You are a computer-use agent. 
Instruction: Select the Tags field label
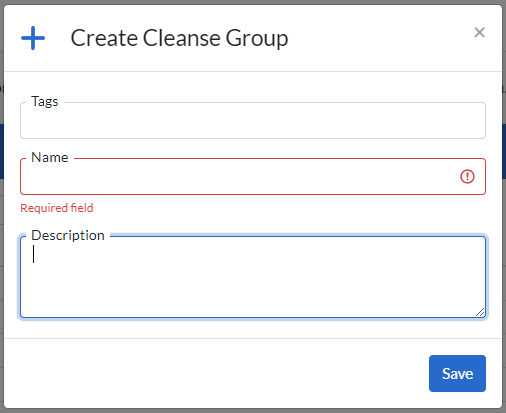45,101
